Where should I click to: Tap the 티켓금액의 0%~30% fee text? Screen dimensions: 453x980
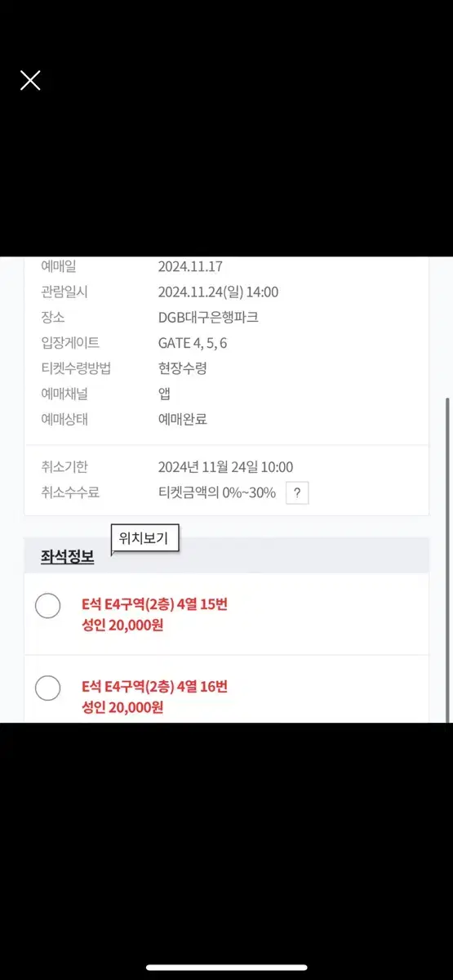[x=217, y=492]
